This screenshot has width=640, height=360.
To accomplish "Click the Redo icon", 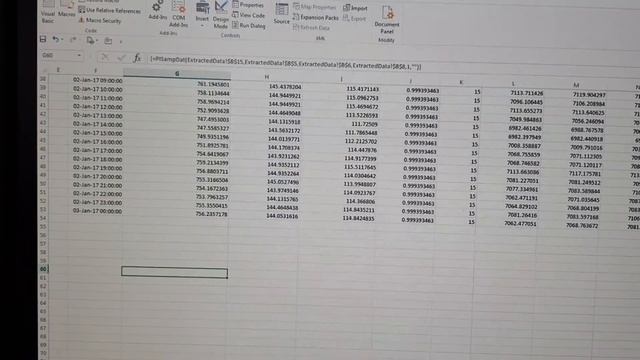I will tap(73, 40).
